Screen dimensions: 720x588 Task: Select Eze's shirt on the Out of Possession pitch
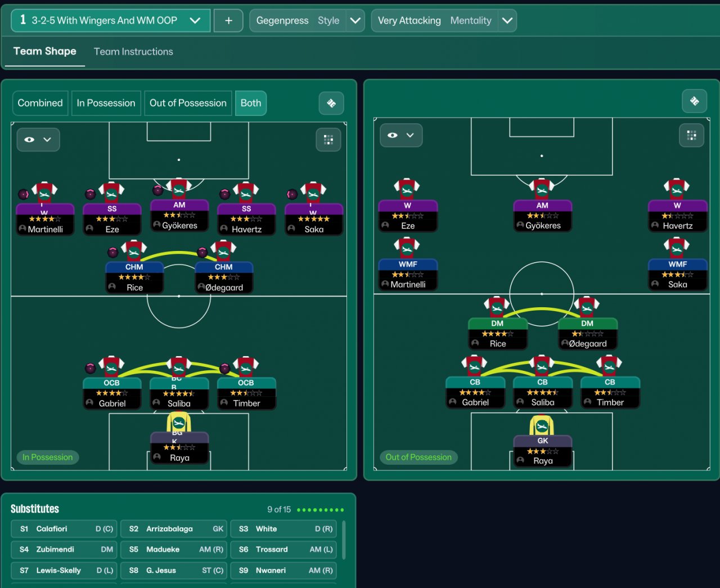[x=407, y=190]
